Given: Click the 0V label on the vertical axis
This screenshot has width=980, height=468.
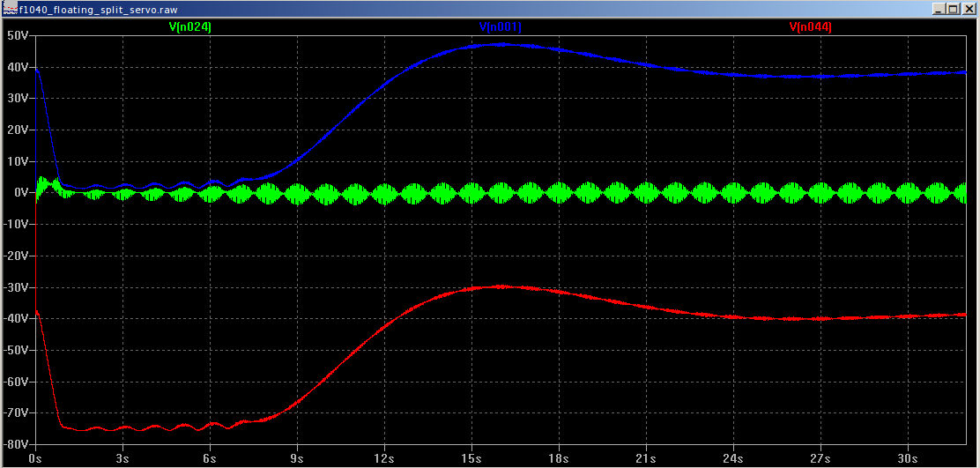Looking at the screenshot, I should click(x=20, y=192).
